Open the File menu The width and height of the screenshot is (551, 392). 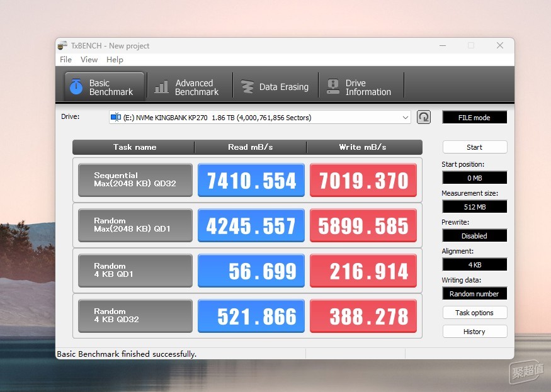click(65, 60)
